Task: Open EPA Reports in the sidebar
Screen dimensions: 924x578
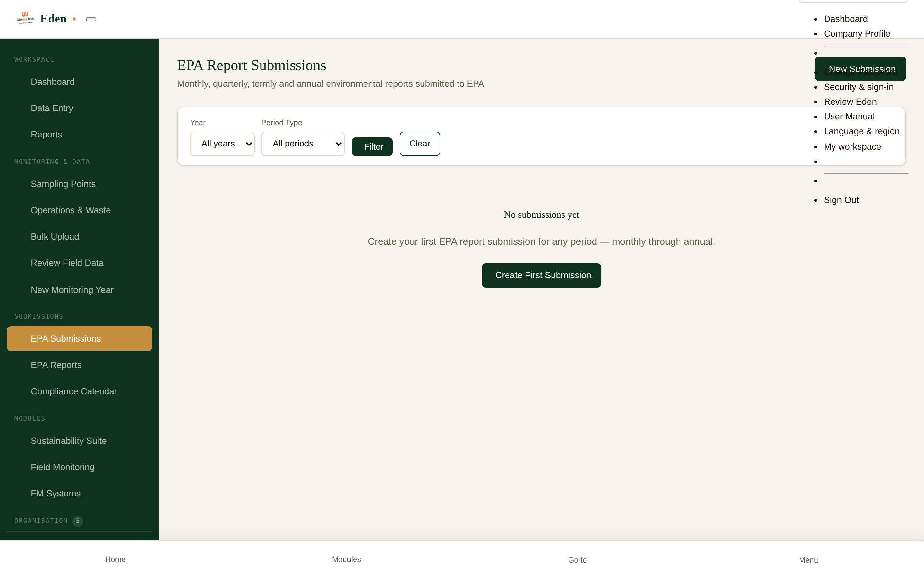Action: 80,365
